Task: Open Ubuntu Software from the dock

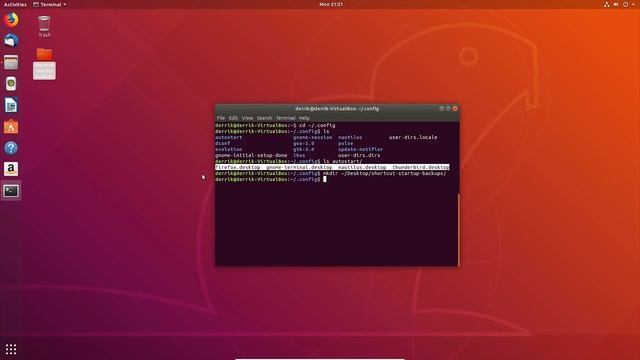Action: click(11, 127)
